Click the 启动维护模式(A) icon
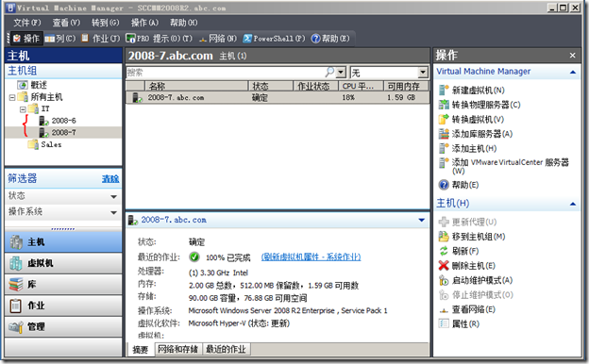 [x=444, y=280]
